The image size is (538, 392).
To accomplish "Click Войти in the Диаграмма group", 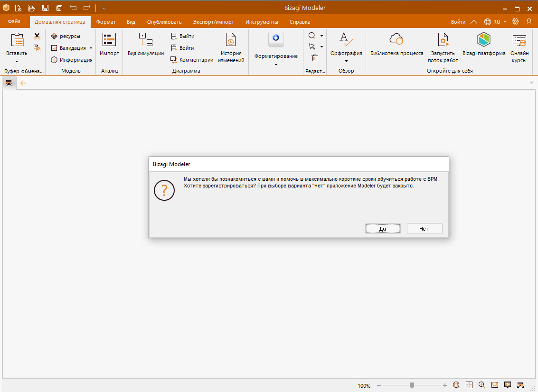I will click(182, 48).
